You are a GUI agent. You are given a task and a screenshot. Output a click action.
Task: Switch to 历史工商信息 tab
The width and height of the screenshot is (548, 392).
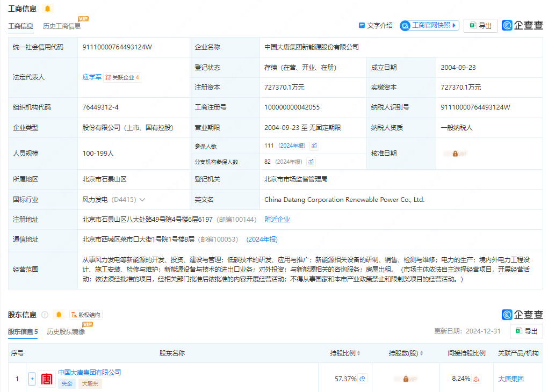(62, 26)
